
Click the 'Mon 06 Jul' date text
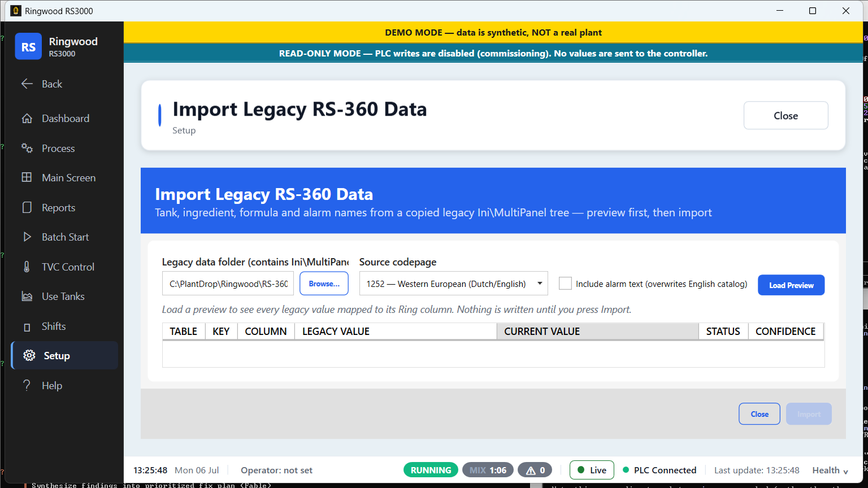pos(197,470)
